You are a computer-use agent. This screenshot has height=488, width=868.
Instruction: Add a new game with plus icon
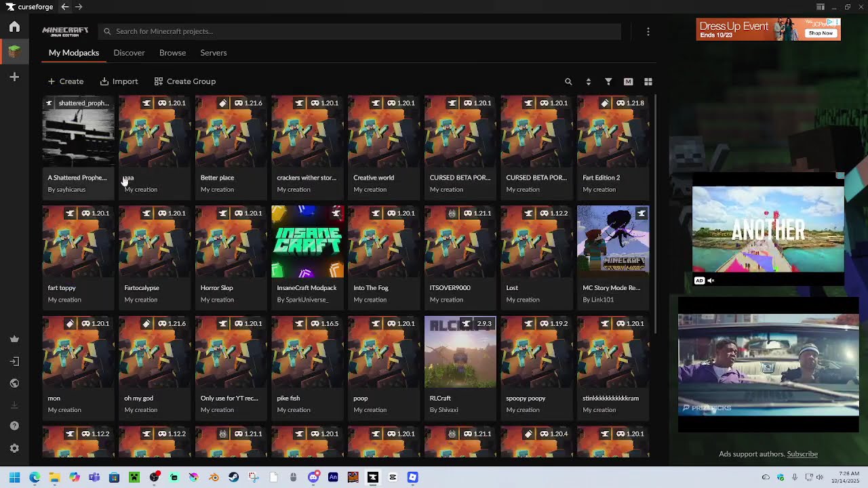tap(14, 77)
